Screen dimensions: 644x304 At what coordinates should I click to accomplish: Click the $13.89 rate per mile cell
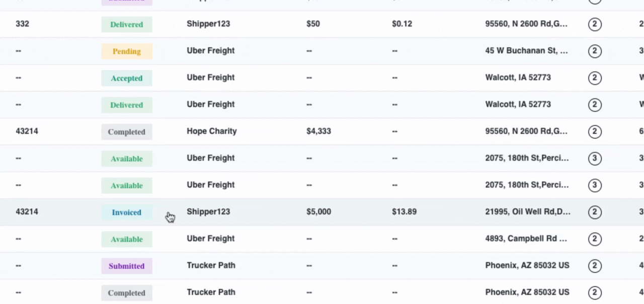click(404, 212)
